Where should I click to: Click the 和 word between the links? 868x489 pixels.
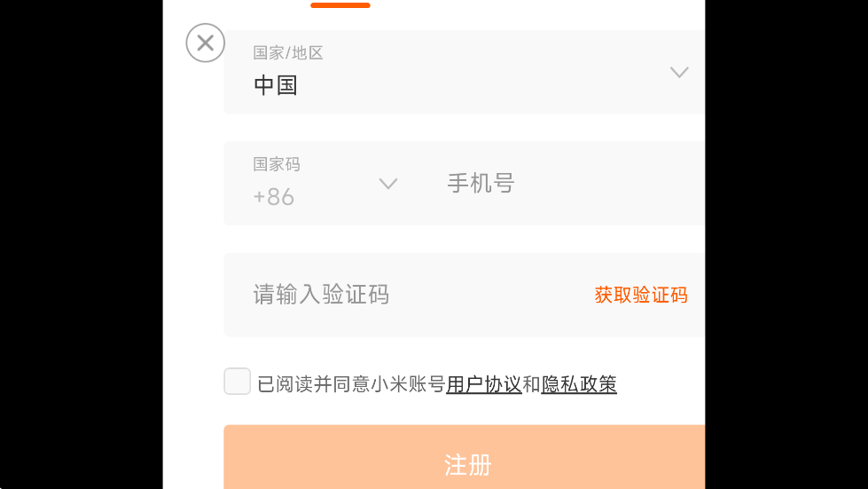click(531, 383)
